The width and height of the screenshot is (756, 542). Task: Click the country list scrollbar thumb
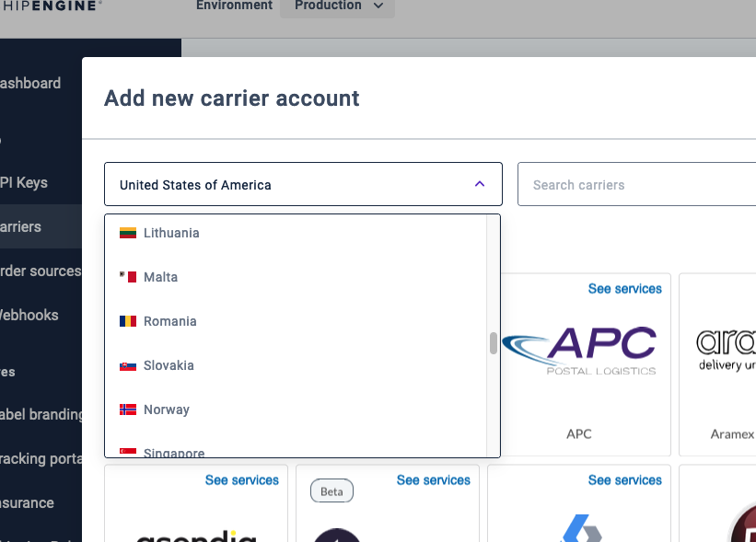(x=494, y=343)
